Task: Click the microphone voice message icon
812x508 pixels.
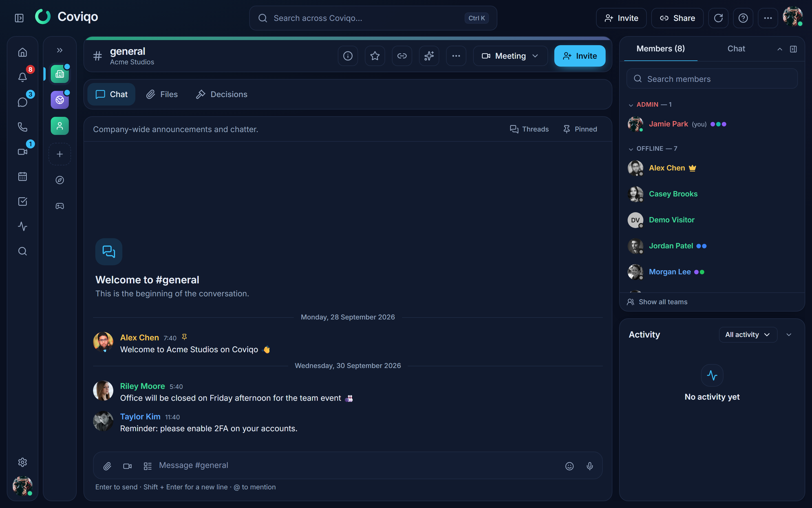Action: pos(590,466)
